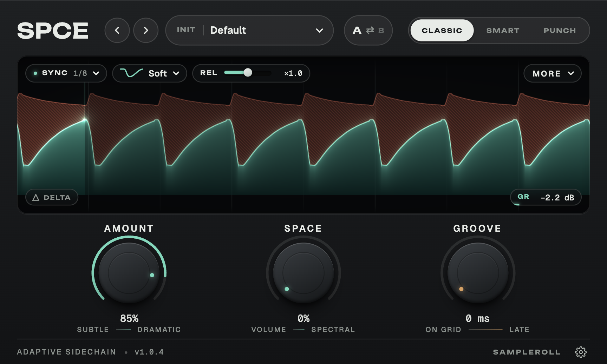The width and height of the screenshot is (607, 364).
Task: Click the 0% space value
Action: click(x=303, y=318)
